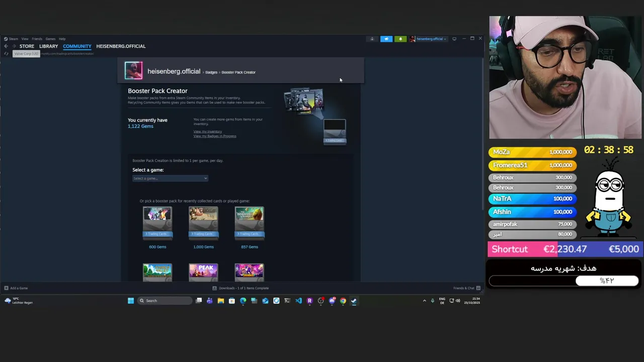Click the Steam reload page icon
This screenshot has width=644, height=362.
pos(6,53)
